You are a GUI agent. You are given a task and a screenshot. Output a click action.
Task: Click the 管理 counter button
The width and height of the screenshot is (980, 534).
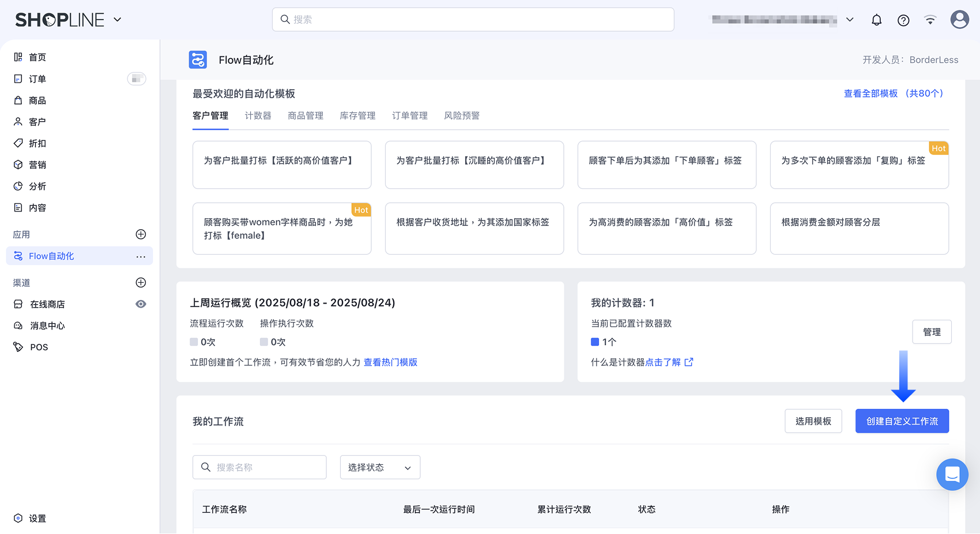[x=932, y=332]
